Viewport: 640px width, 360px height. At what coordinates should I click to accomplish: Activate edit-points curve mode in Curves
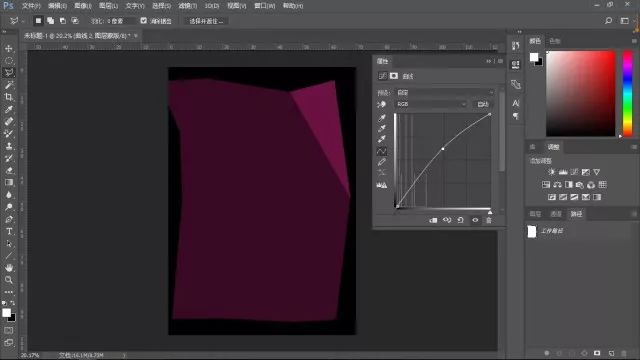tap(382, 151)
